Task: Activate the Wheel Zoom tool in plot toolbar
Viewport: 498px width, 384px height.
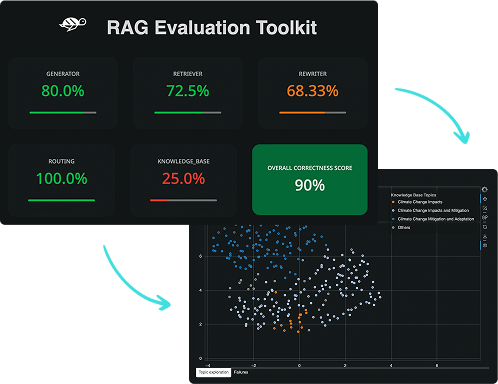Action: [485, 217]
